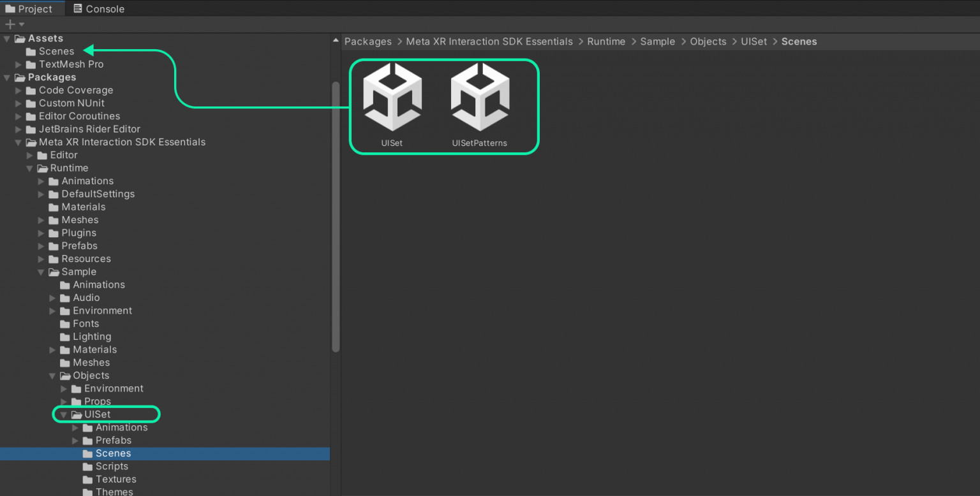Expand the Editor Coroutines package
980x496 pixels.
click(x=19, y=117)
